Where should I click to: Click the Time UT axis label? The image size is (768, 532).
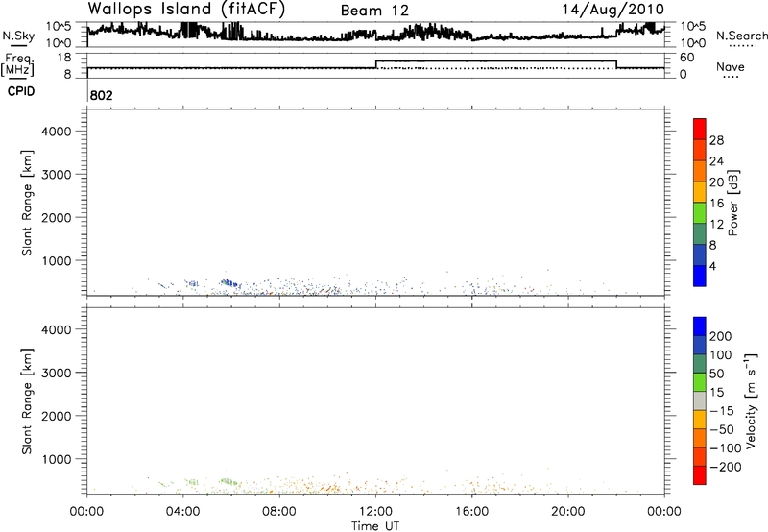375,526
